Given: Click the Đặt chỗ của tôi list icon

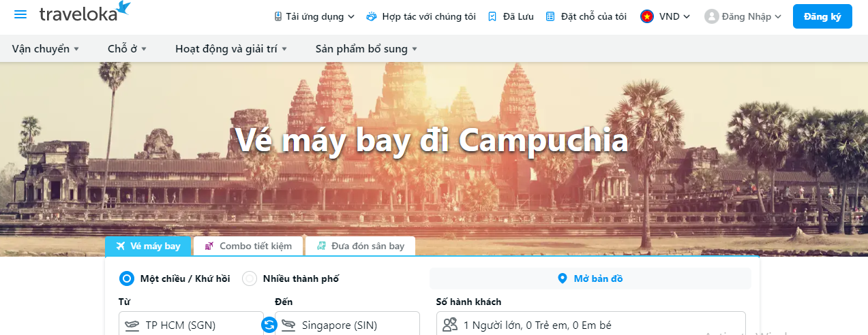Looking at the screenshot, I should click(550, 16).
